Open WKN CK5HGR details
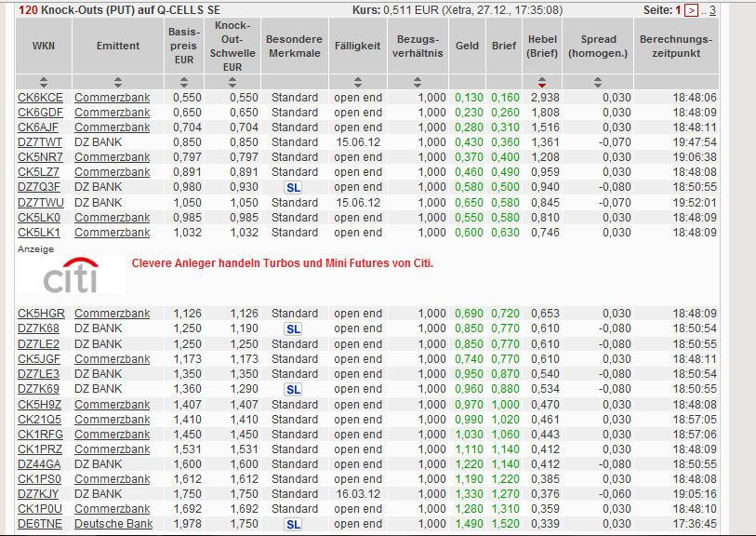The image size is (756, 536). tap(42, 314)
